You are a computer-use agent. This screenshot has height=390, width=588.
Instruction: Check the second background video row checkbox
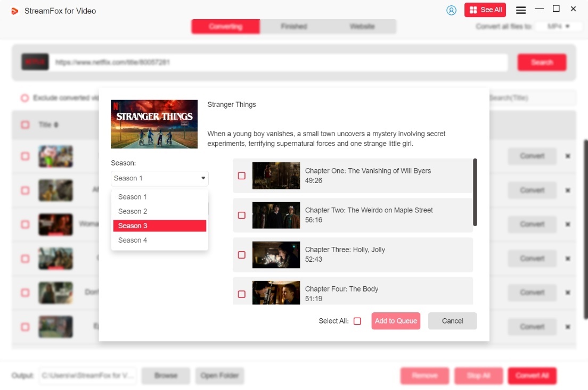pos(25,190)
